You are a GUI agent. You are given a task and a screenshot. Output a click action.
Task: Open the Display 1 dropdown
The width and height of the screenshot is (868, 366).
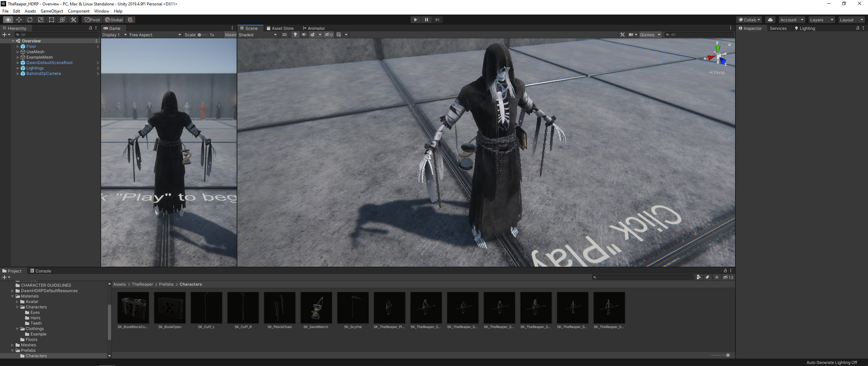[115, 35]
